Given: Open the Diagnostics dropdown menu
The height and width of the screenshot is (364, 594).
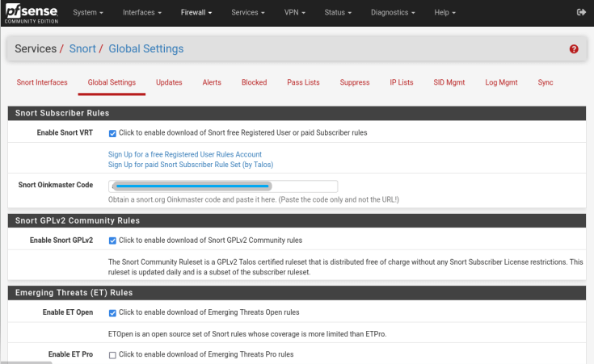Looking at the screenshot, I should [393, 12].
